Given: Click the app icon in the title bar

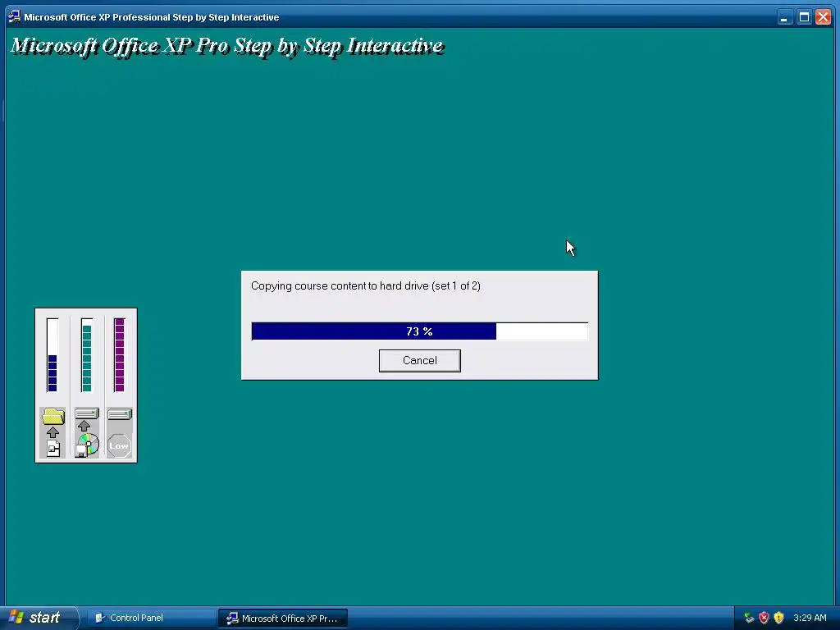Looking at the screenshot, I should [x=15, y=16].
